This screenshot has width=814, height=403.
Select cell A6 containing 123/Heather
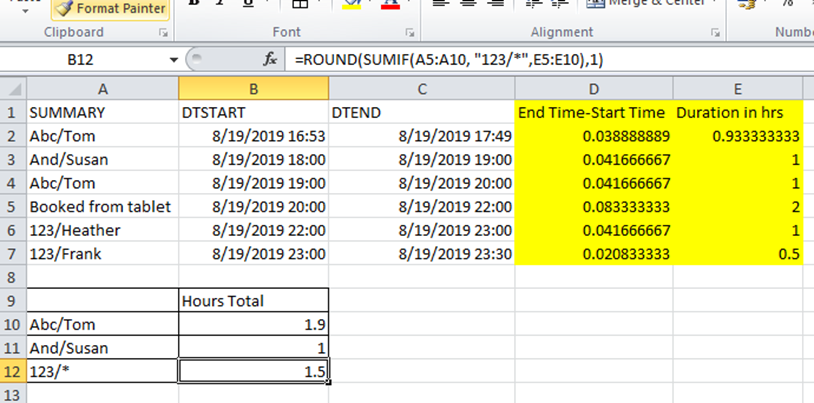pos(103,230)
